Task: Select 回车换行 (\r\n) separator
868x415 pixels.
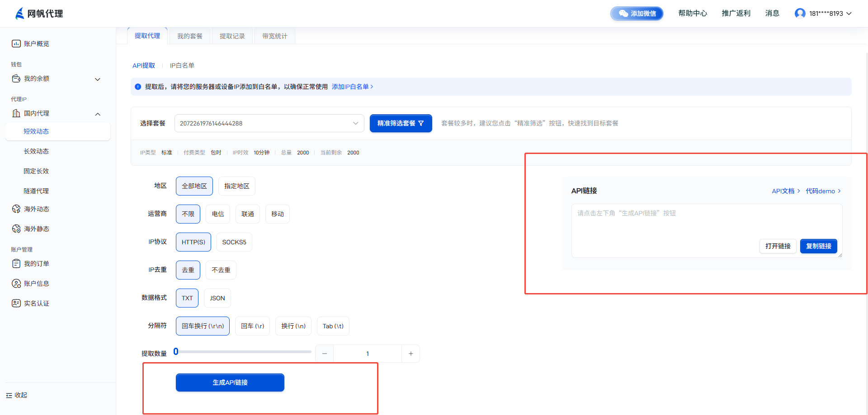Action: click(x=203, y=326)
